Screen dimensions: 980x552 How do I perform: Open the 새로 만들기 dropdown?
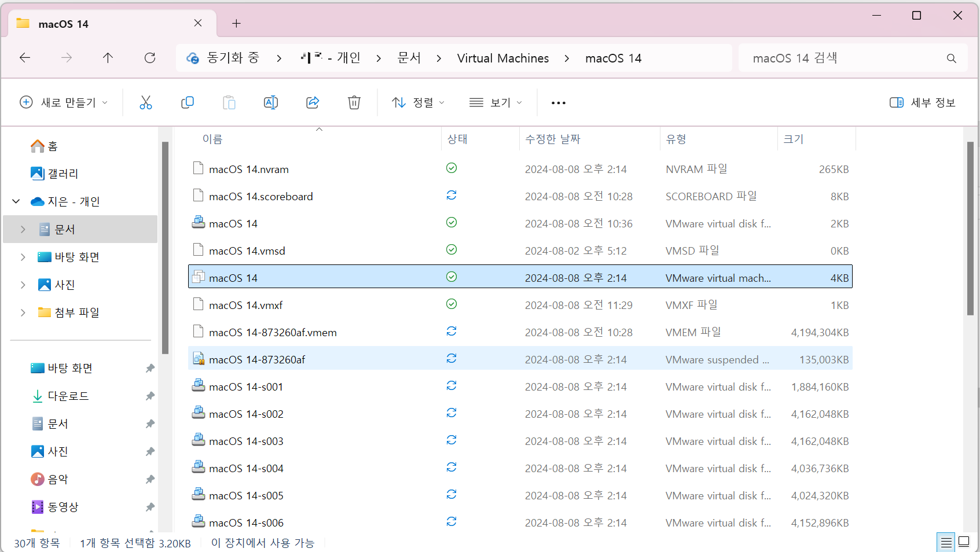pos(64,102)
